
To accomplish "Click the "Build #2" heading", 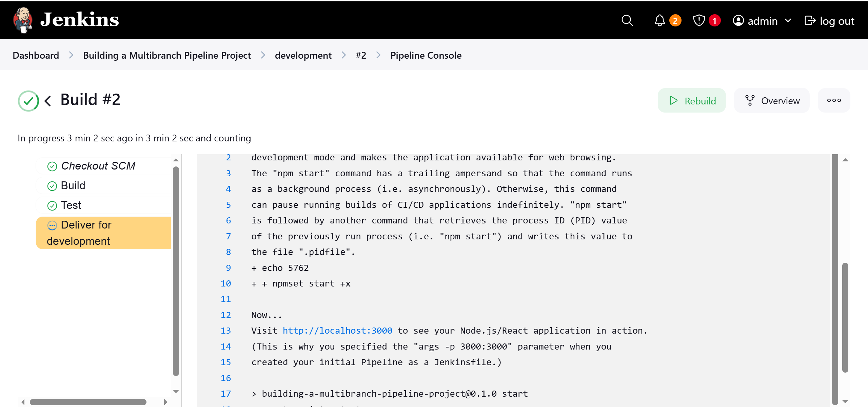I will (90, 100).
